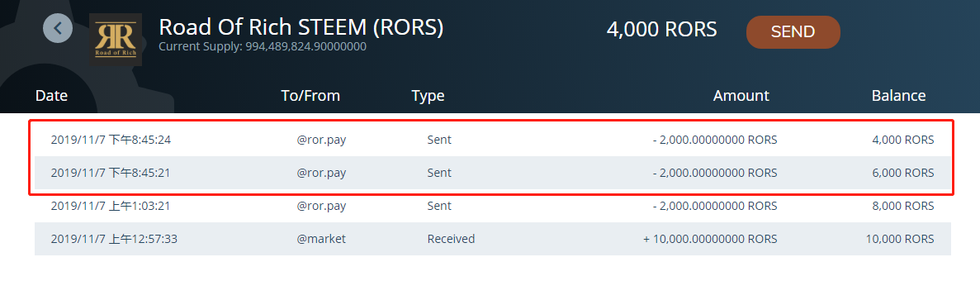980x300 pixels.
Task: Open @ror.pay link in 8:45:24 transaction
Action: [321, 140]
